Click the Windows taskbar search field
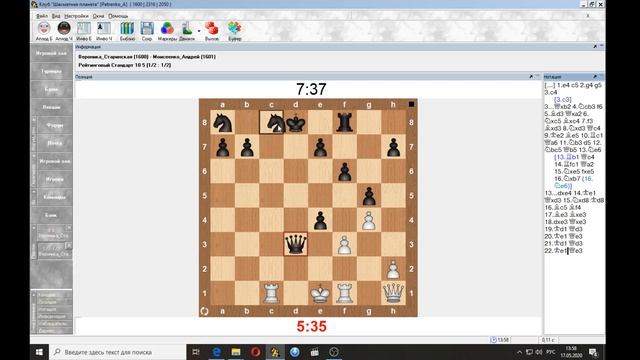 [118, 352]
